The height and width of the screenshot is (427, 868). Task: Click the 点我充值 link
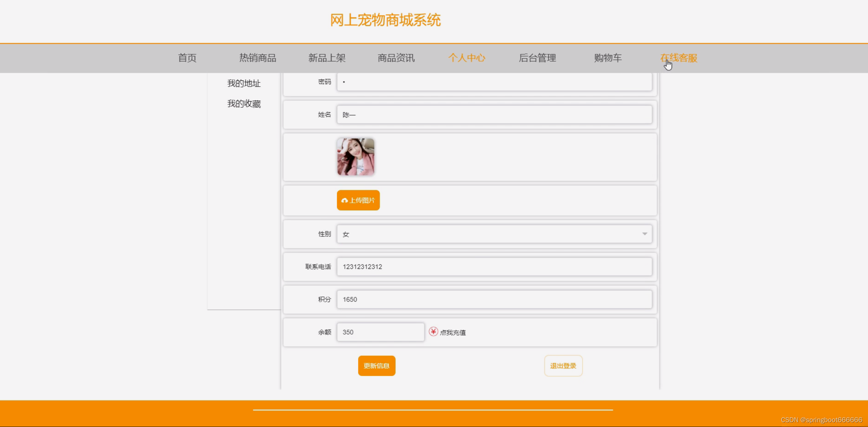pyautogui.click(x=453, y=333)
